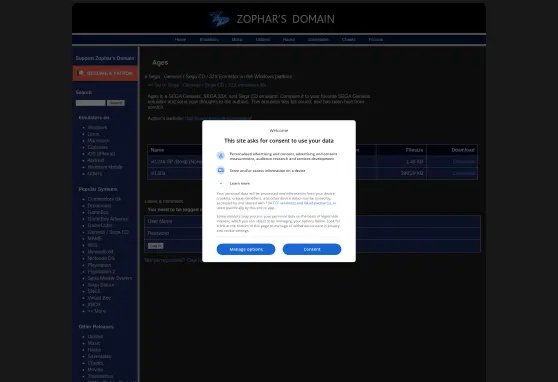Click the Consent button
The width and height of the screenshot is (558, 382).
[312, 249]
